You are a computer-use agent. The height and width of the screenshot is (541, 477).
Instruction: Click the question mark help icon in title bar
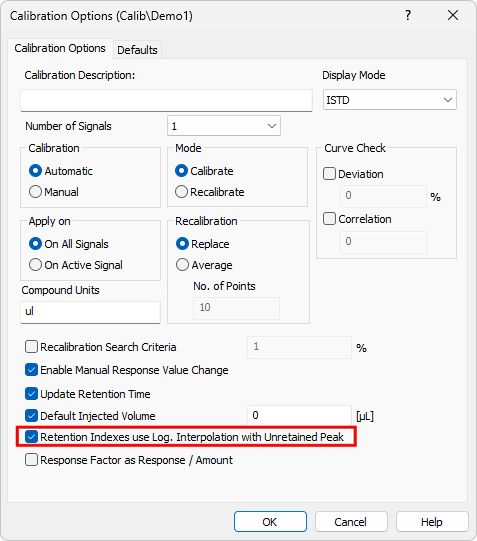point(408,15)
